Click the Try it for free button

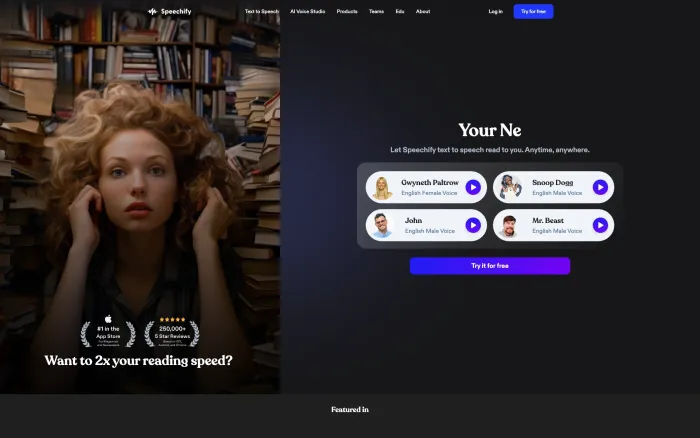(x=490, y=266)
